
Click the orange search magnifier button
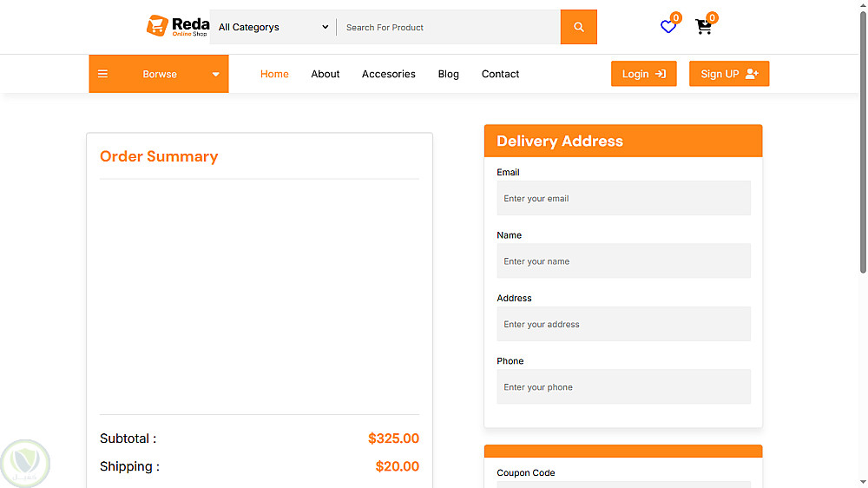tap(579, 27)
